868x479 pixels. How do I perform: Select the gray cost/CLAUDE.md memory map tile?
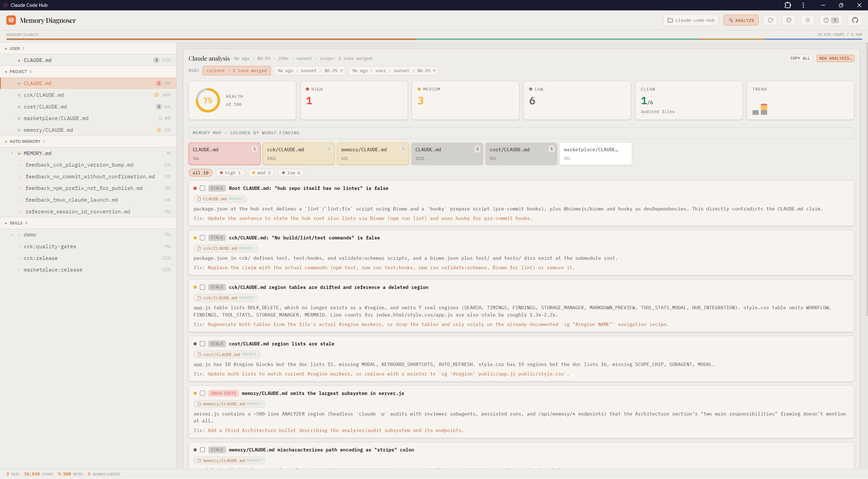521,154
